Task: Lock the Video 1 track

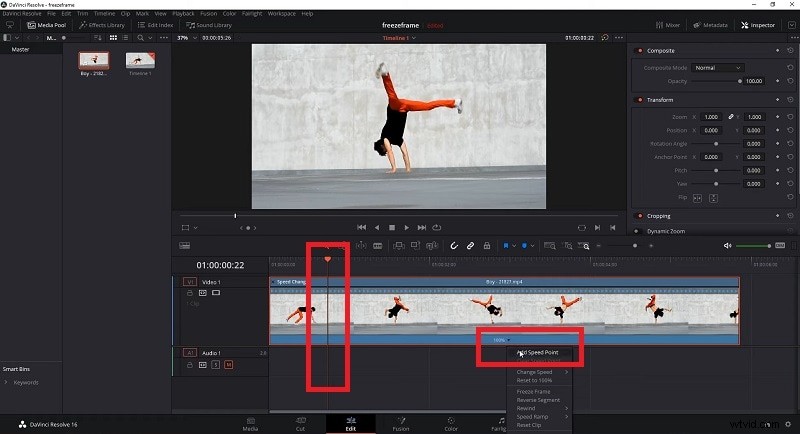Action: point(190,293)
